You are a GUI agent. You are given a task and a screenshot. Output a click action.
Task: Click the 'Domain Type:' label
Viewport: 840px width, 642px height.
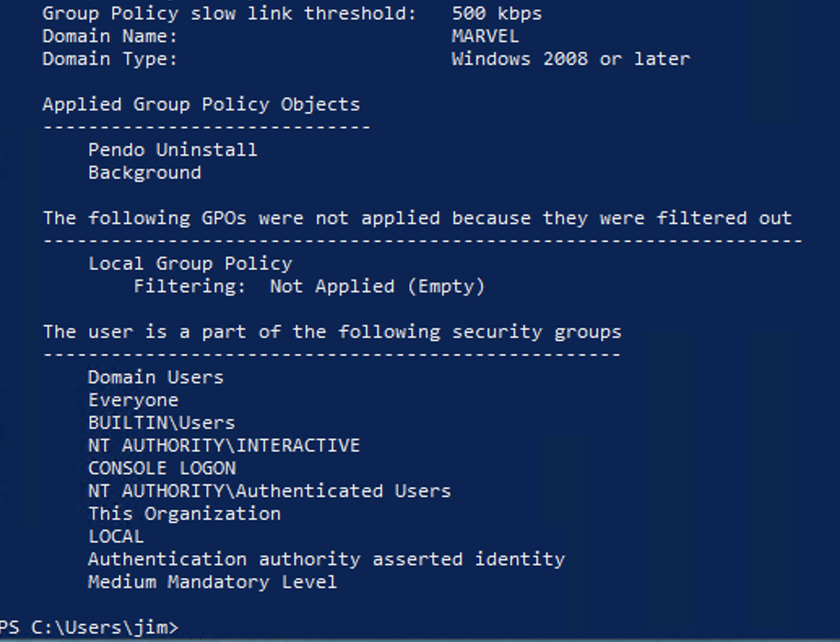click(x=110, y=59)
